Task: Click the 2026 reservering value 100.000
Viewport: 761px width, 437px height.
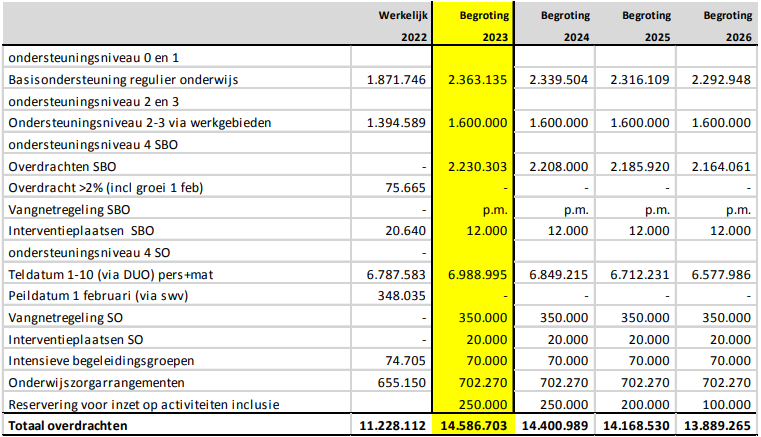Action: click(x=727, y=404)
